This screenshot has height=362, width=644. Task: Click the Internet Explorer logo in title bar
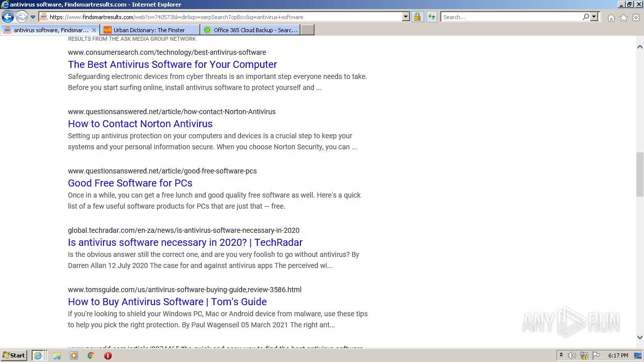tap(5, 5)
